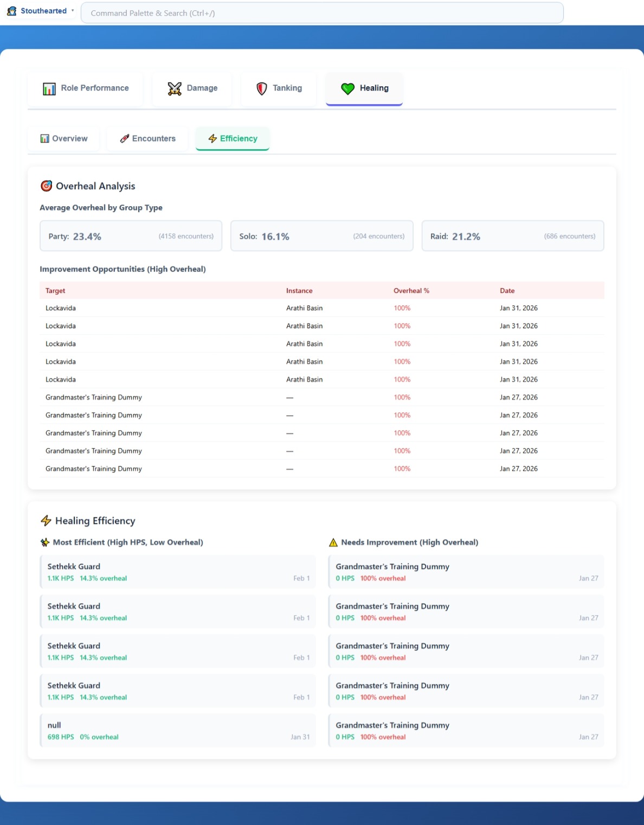
Task: Select the null 698 HPS efficiency entry
Action: click(178, 731)
